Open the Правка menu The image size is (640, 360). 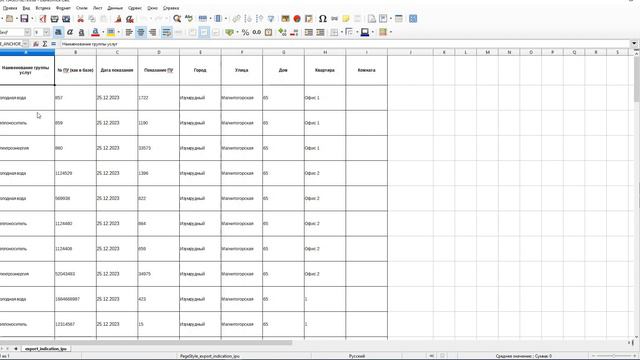(10, 8)
